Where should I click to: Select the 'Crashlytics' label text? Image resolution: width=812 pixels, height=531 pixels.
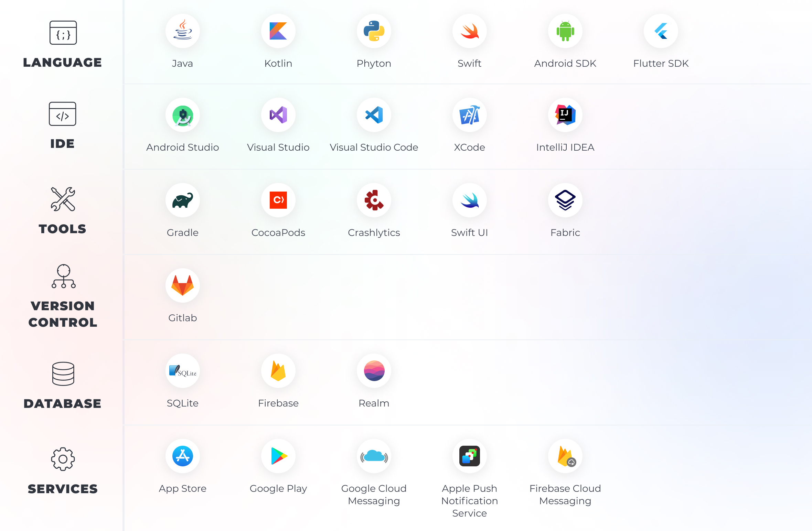[x=374, y=233]
